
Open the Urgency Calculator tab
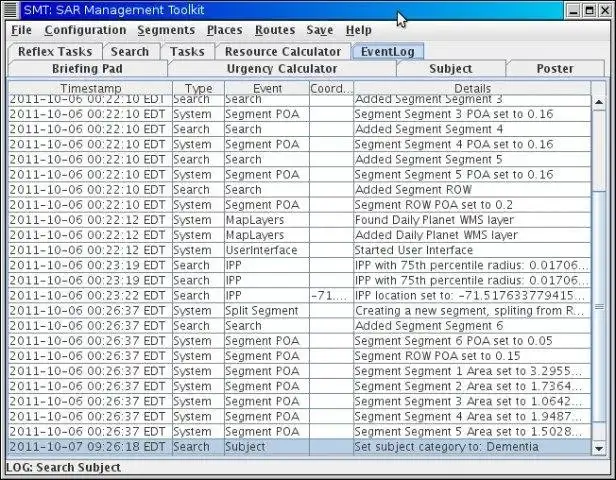point(282,68)
